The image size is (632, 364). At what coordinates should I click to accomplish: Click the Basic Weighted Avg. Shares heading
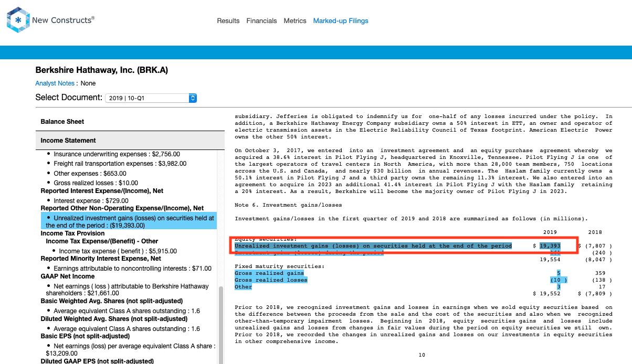[x=112, y=301]
